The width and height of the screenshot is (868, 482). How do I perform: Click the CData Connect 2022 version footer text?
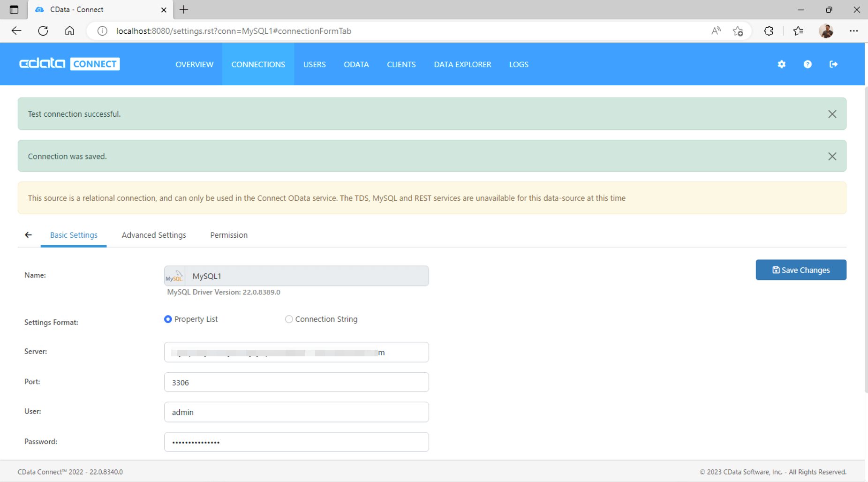pyautogui.click(x=70, y=472)
